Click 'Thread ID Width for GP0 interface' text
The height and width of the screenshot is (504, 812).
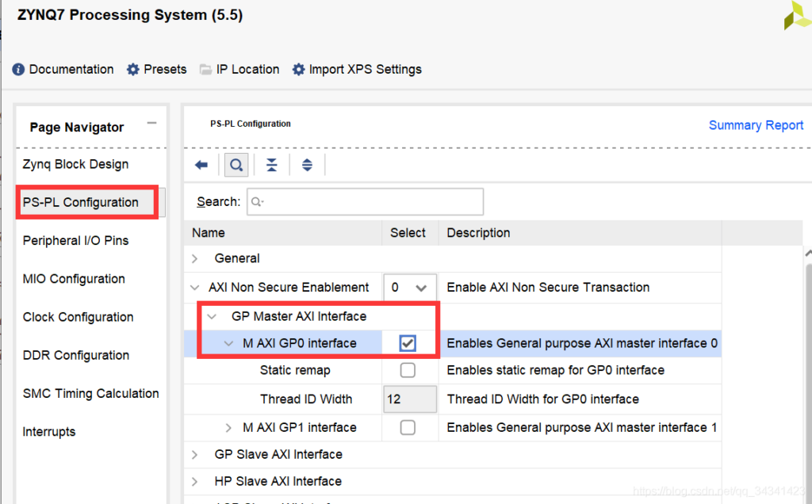[x=542, y=399]
